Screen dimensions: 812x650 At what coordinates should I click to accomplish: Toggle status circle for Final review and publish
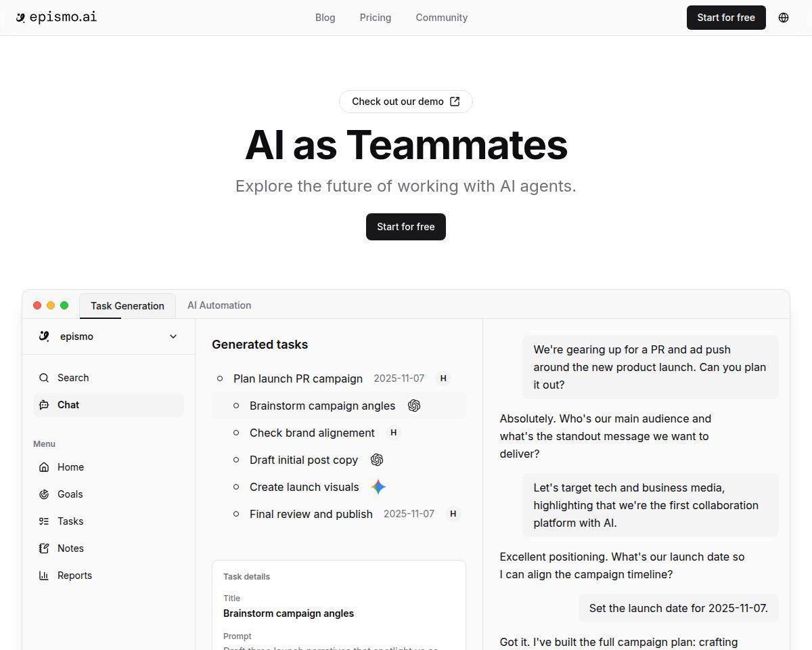pyautogui.click(x=236, y=514)
